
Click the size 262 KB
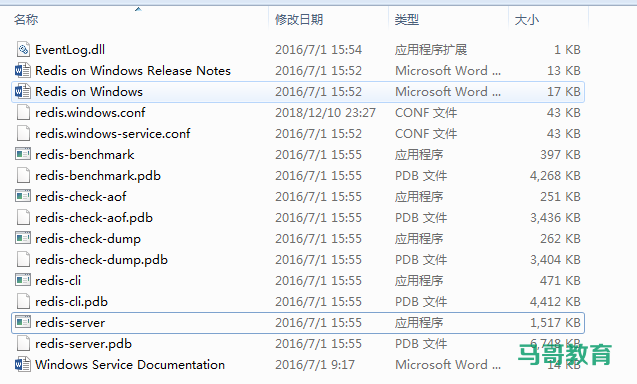point(561,239)
